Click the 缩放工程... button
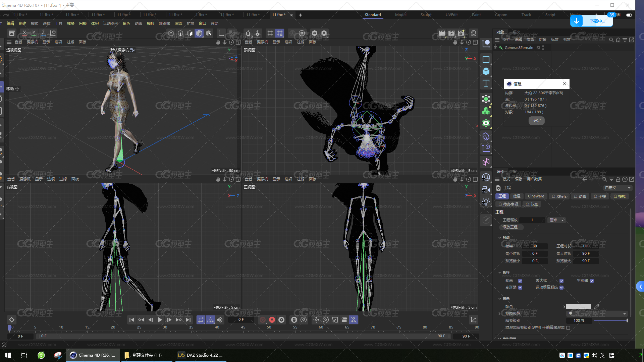This screenshot has width=644, height=362. coord(511,227)
